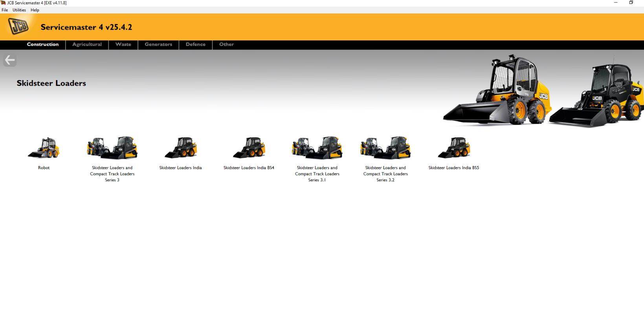This screenshot has width=644, height=316.
Task: Open Skidsteer and Compact Track Loaders Series 3.2 icon
Action: [385, 148]
